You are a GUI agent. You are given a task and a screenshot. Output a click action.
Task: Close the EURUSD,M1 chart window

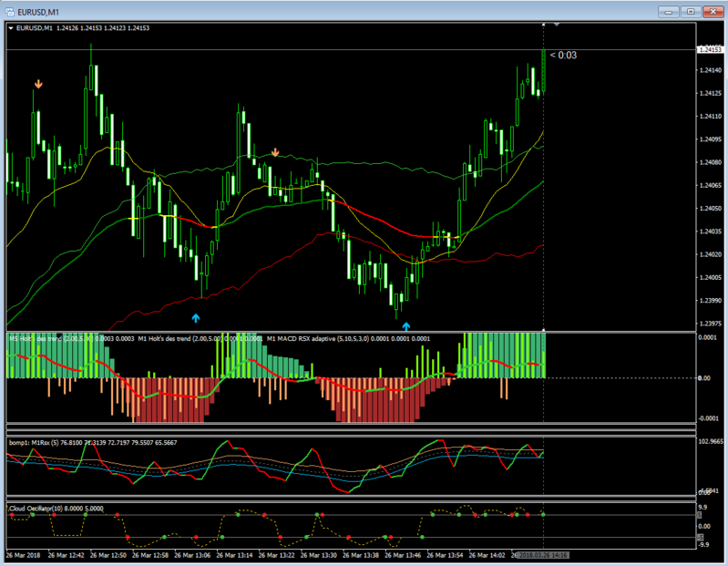coord(713,12)
